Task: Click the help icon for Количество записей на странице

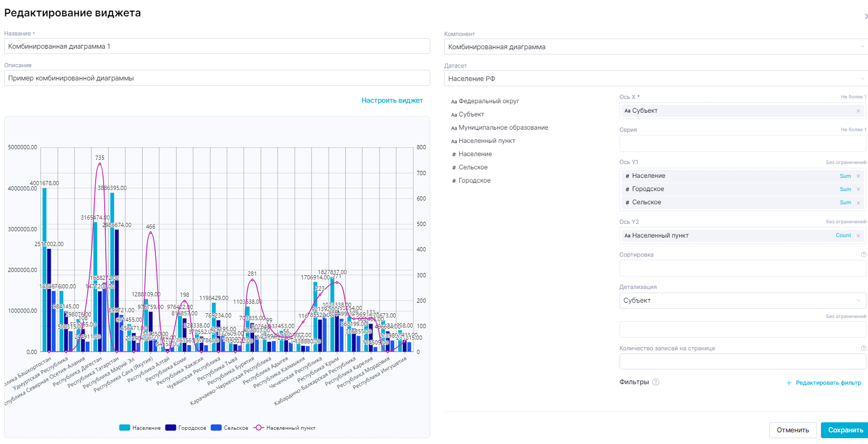Action: 863,348
